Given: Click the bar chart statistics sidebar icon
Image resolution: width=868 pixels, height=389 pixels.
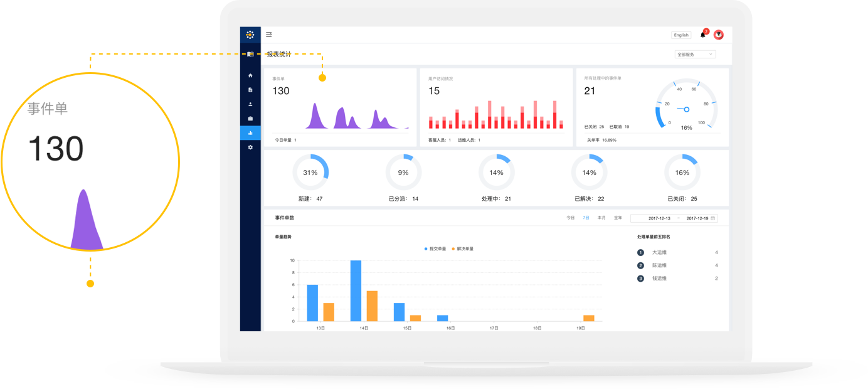Looking at the screenshot, I should pyautogui.click(x=250, y=133).
